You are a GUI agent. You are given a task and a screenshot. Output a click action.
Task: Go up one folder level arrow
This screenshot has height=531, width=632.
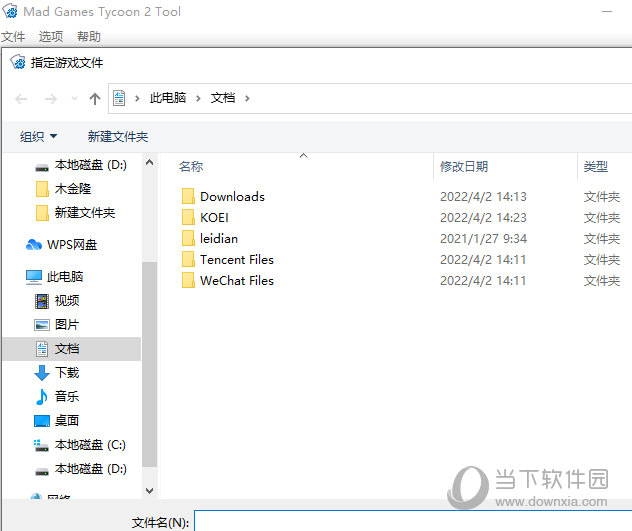tap(95, 98)
